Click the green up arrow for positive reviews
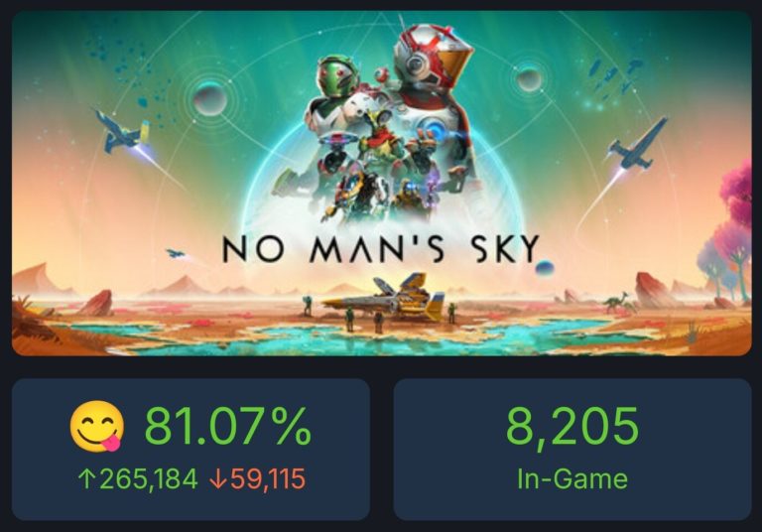Viewport: 762px width, 532px height. tap(84, 479)
